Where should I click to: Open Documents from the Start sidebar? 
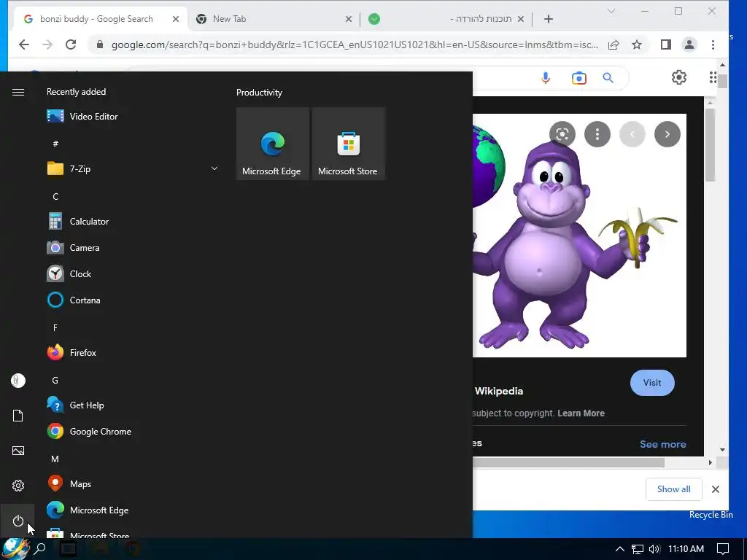click(x=18, y=416)
